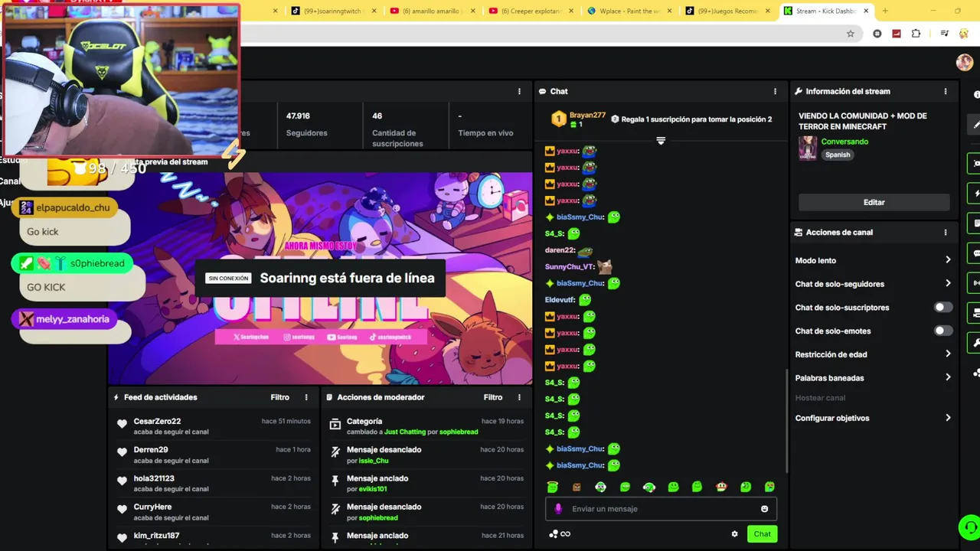Click the green support headset bubble
The image size is (980, 551).
(969, 527)
